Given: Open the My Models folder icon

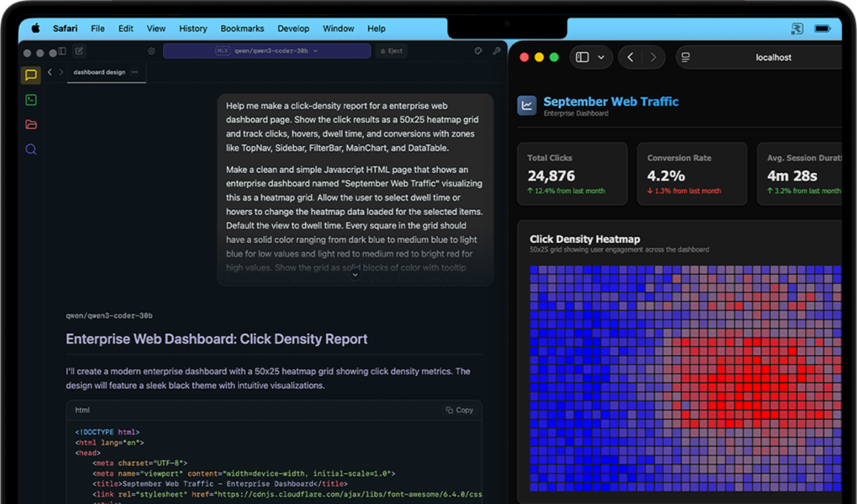Looking at the screenshot, I should (x=30, y=124).
